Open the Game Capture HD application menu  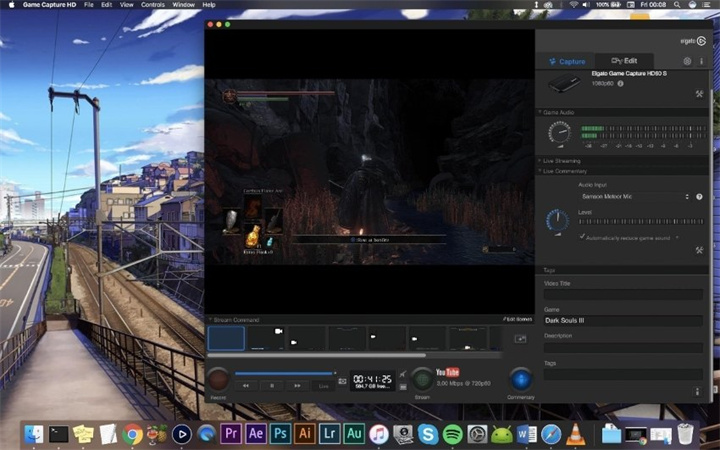[49, 5]
